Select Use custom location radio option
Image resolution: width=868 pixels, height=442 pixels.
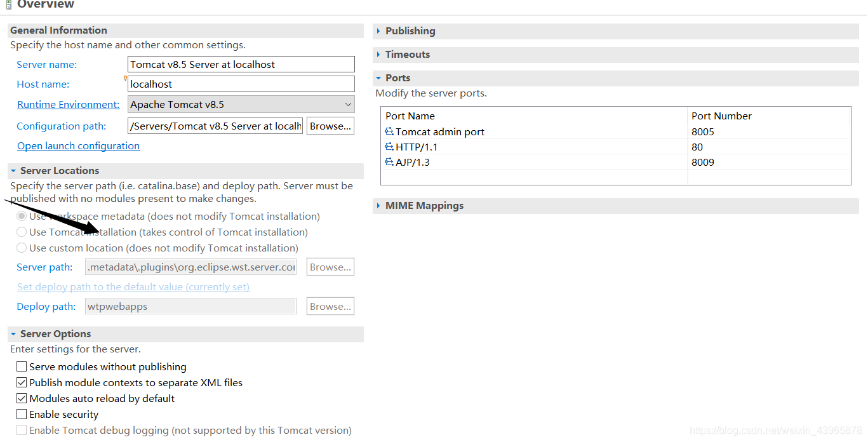(22, 248)
